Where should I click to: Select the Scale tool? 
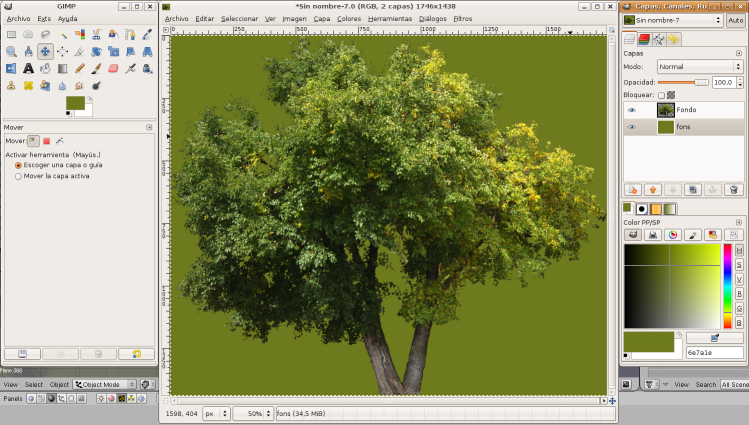pyautogui.click(x=113, y=52)
